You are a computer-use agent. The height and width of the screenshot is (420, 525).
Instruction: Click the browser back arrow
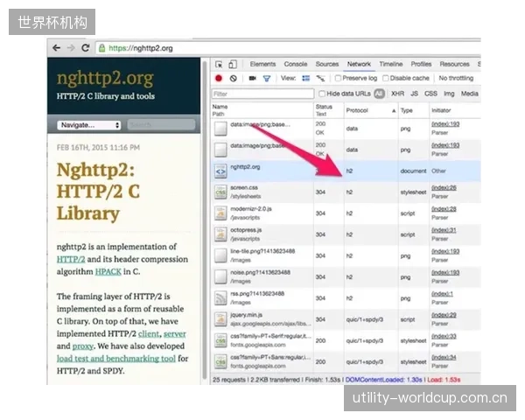(x=56, y=48)
